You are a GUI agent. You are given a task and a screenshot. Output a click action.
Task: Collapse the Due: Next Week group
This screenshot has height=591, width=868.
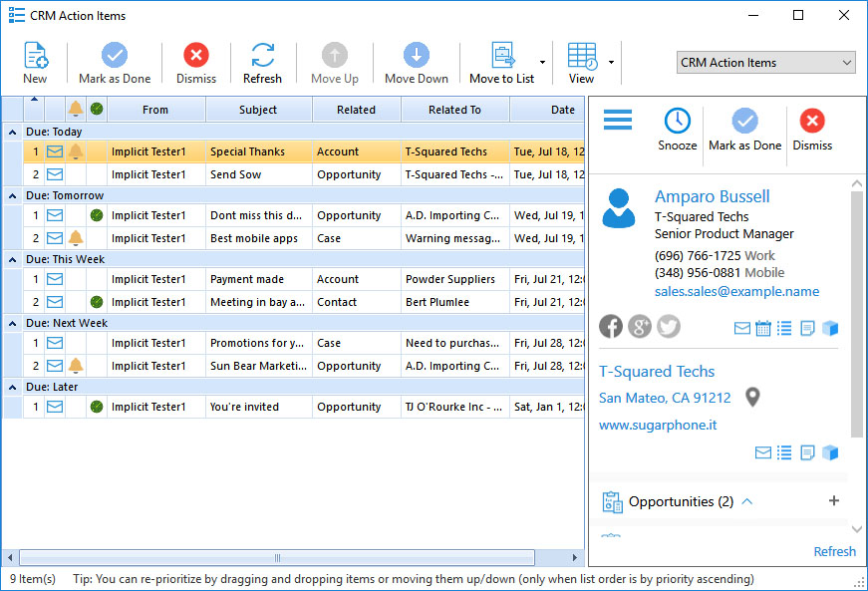[13, 323]
